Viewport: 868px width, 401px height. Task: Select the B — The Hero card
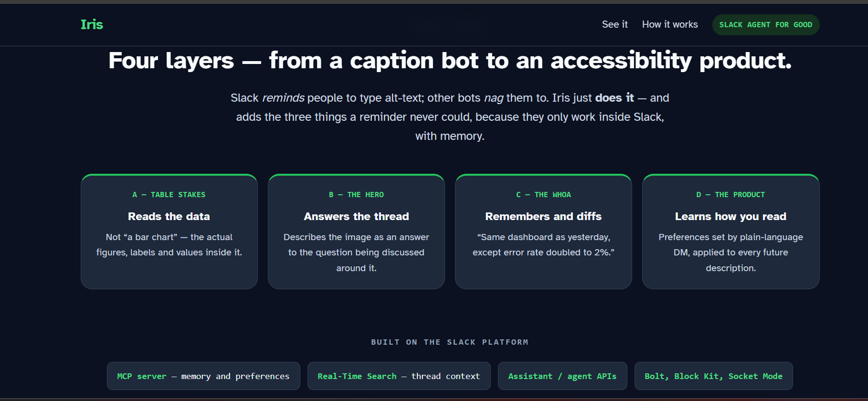(x=356, y=232)
